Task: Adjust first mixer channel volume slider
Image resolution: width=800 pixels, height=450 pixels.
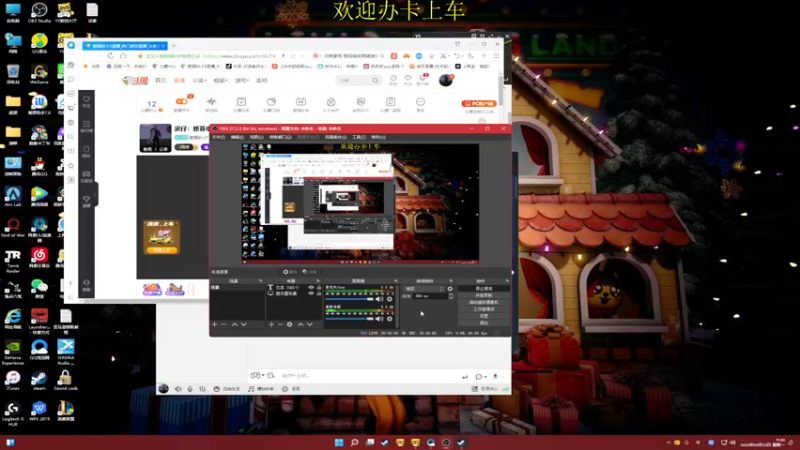Action: click(x=349, y=299)
